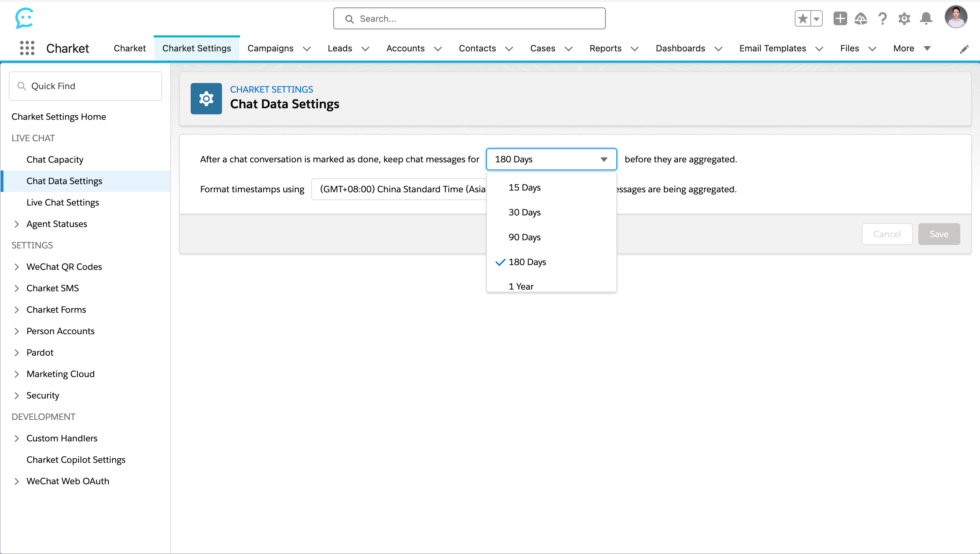Expand the Charket SMS node
This screenshot has width=980, height=554.
pos(16,289)
